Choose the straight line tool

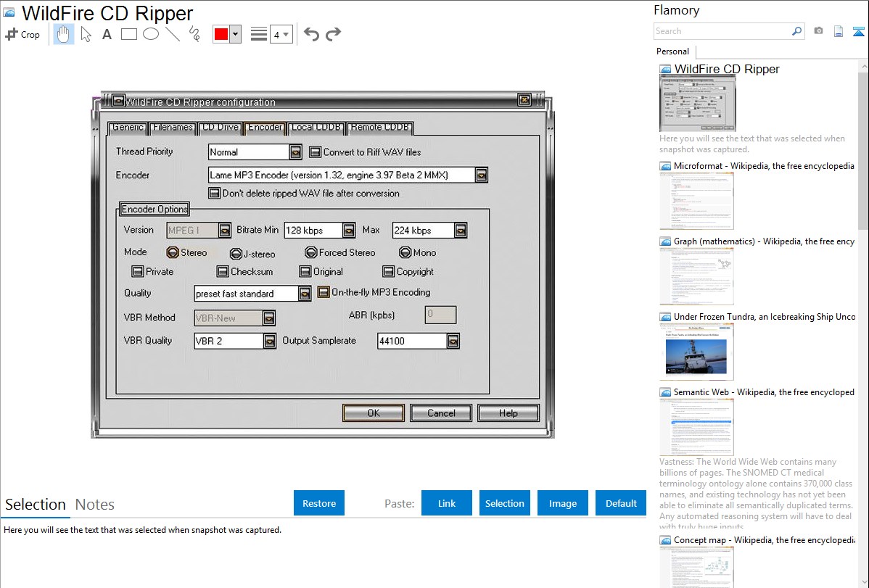[x=173, y=34]
